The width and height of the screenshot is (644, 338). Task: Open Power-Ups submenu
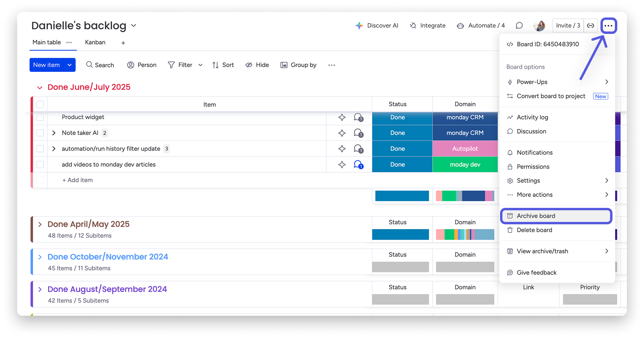pyautogui.click(x=557, y=82)
